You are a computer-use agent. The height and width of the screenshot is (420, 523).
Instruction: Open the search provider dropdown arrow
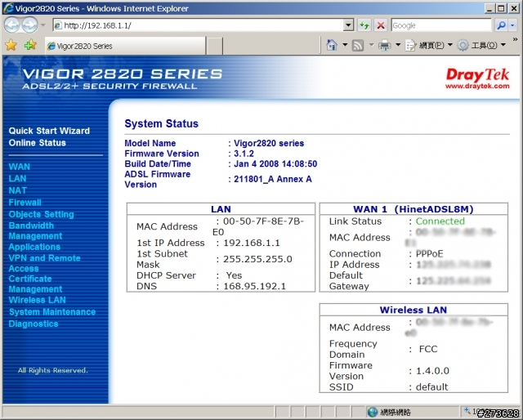pyautogui.click(x=512, y=25)
